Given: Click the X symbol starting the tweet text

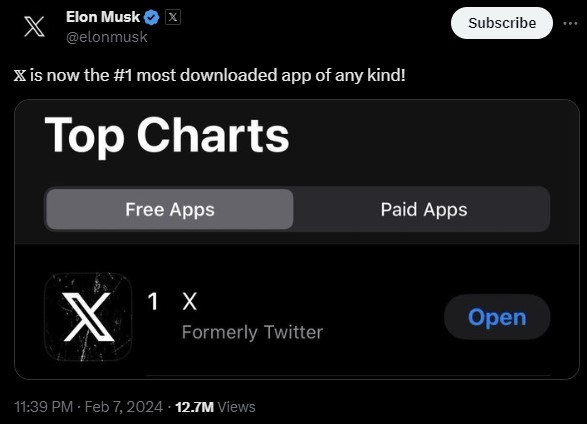Looking at the screenshot, I should coord(20,75).
